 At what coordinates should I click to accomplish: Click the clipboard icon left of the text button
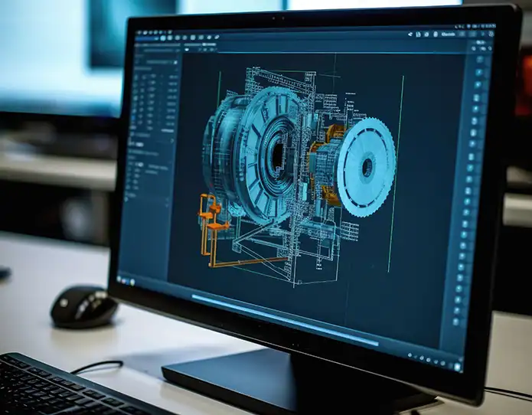(x=436, y=34)
